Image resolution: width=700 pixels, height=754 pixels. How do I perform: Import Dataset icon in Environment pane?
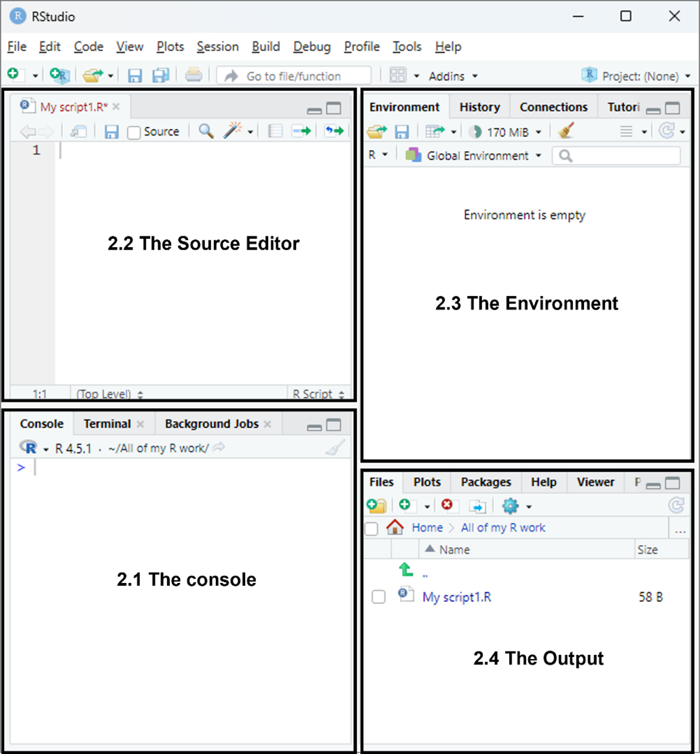pos(435,131)
